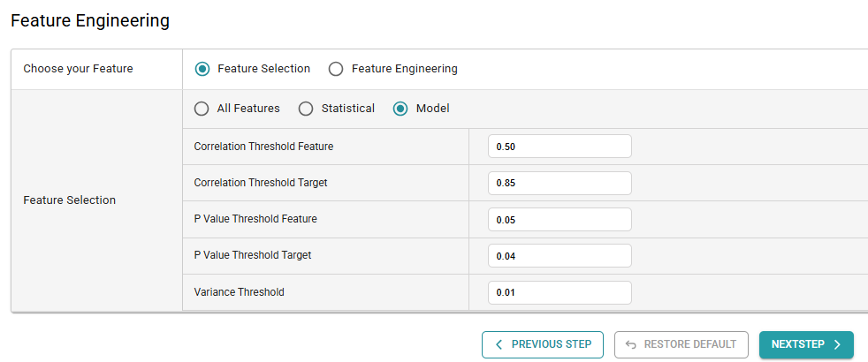This screenshot has width=868, height=362.
Task: Switch to the All Features radio option
Action: click(202, 109)
